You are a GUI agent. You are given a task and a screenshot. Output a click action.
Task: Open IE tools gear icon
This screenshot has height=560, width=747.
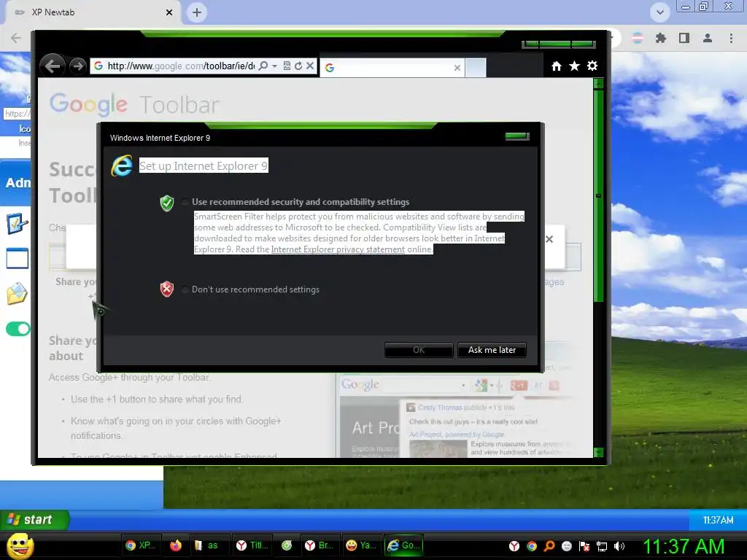coord(592,66)
